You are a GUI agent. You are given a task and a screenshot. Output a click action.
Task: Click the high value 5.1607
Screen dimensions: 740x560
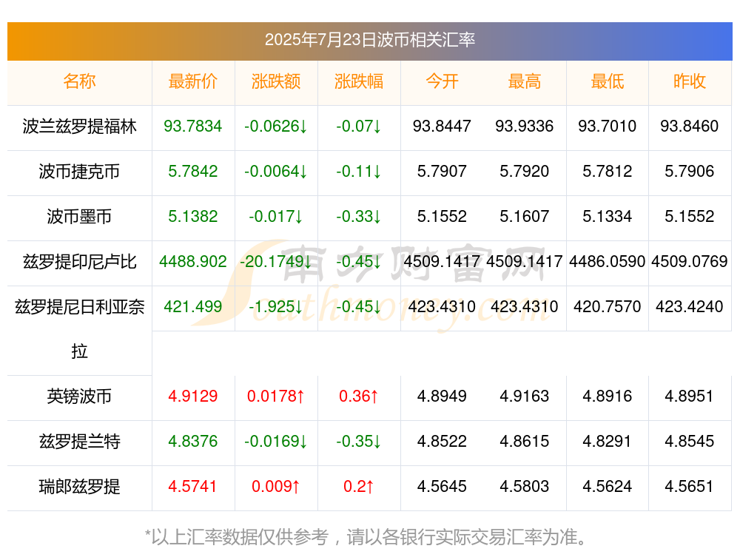pyautogui.click(x=525, y=217)
